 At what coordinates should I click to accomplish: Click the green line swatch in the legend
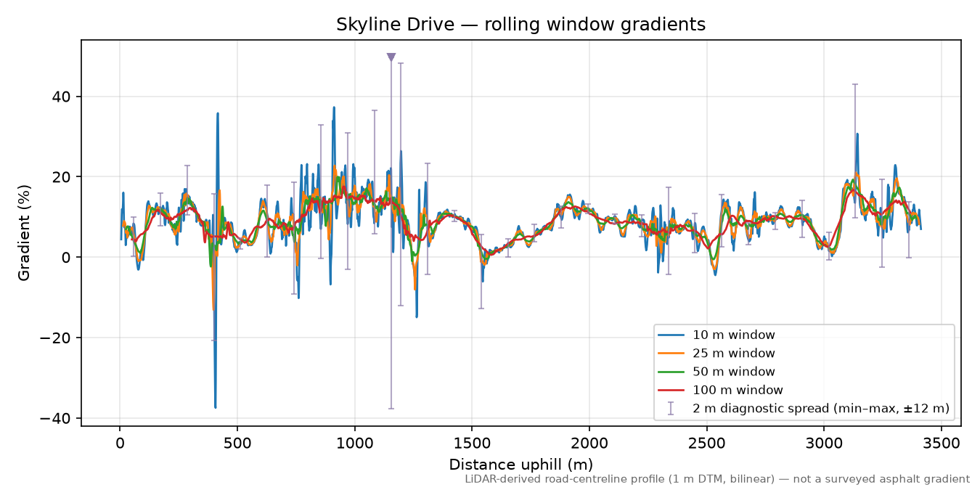[x=671, y=372]
